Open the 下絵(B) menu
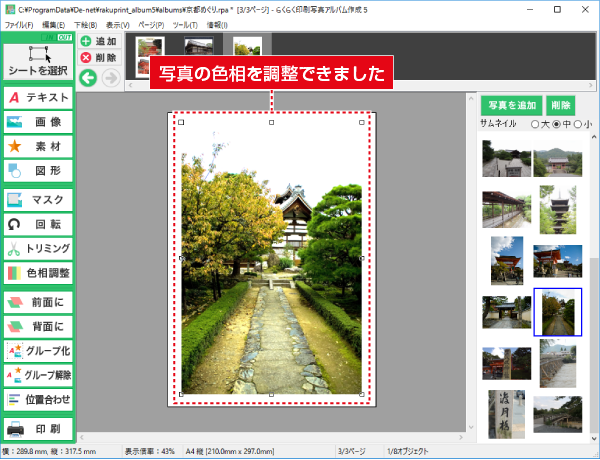This screenshot has width=600, height=460. 85,25
